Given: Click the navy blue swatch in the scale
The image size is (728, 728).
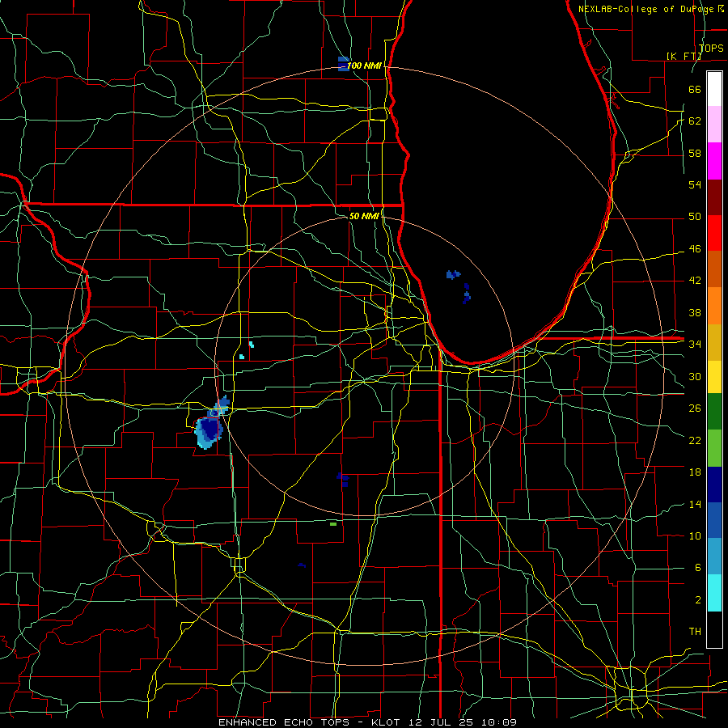Looking at the screenshot, I should [x=714, y=485].
